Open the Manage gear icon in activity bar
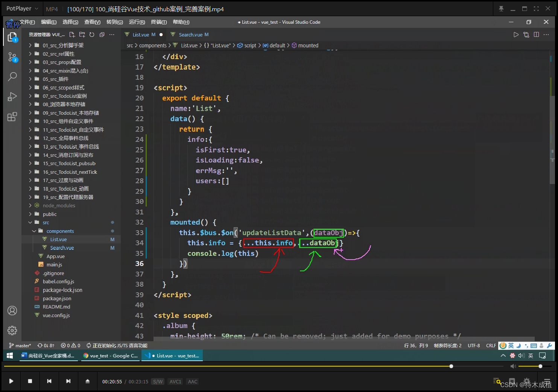Screen dimensions: 558x392 click(12, 330)
